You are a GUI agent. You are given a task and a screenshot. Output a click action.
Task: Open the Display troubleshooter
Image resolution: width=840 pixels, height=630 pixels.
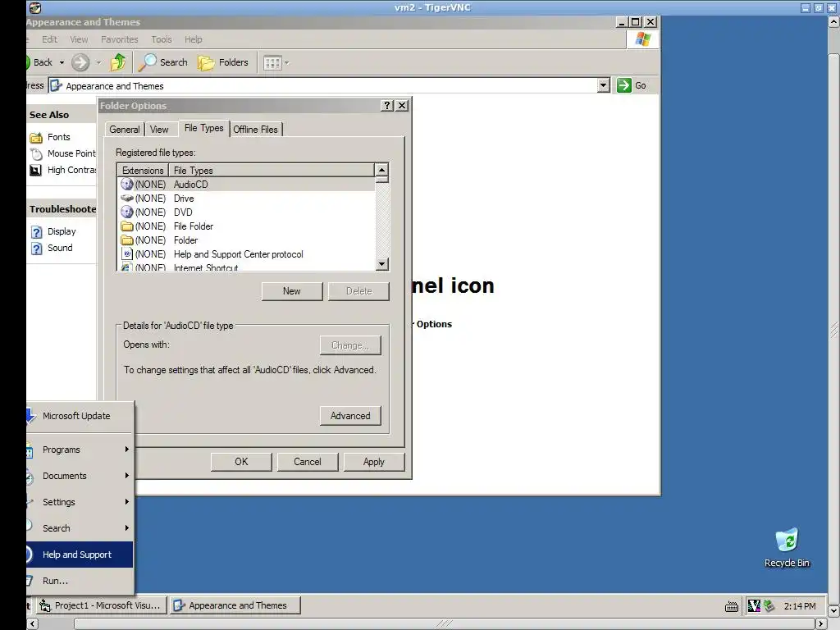coord(62,231)
